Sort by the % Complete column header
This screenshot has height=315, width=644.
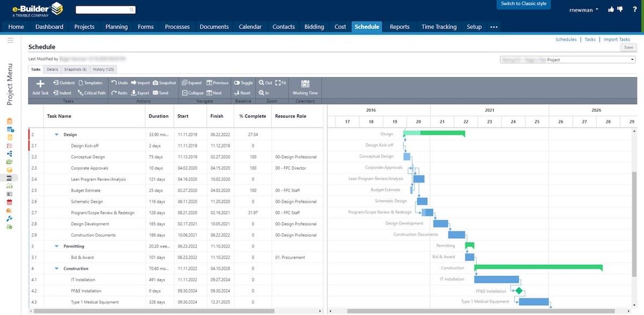(x=252, y=116)
